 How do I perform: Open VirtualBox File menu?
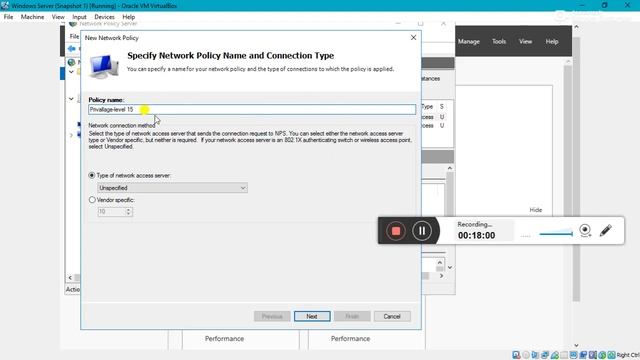click(8, 17)
